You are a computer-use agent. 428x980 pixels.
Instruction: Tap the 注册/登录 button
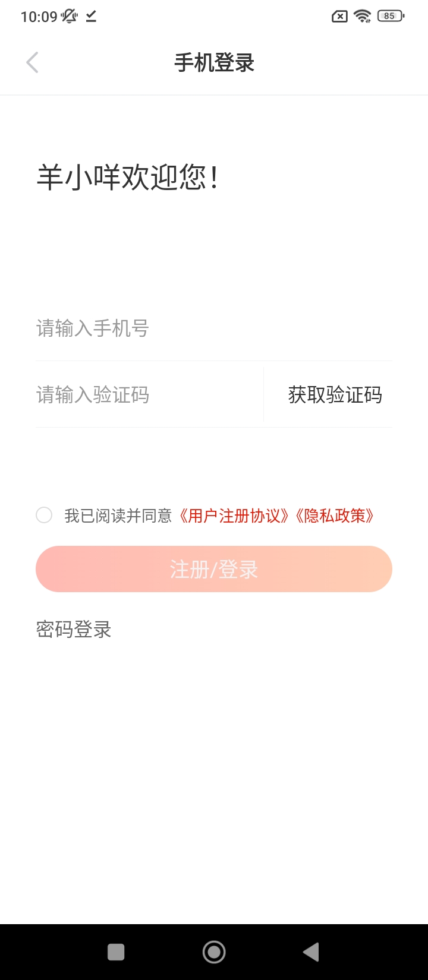[x=214, y=569]
